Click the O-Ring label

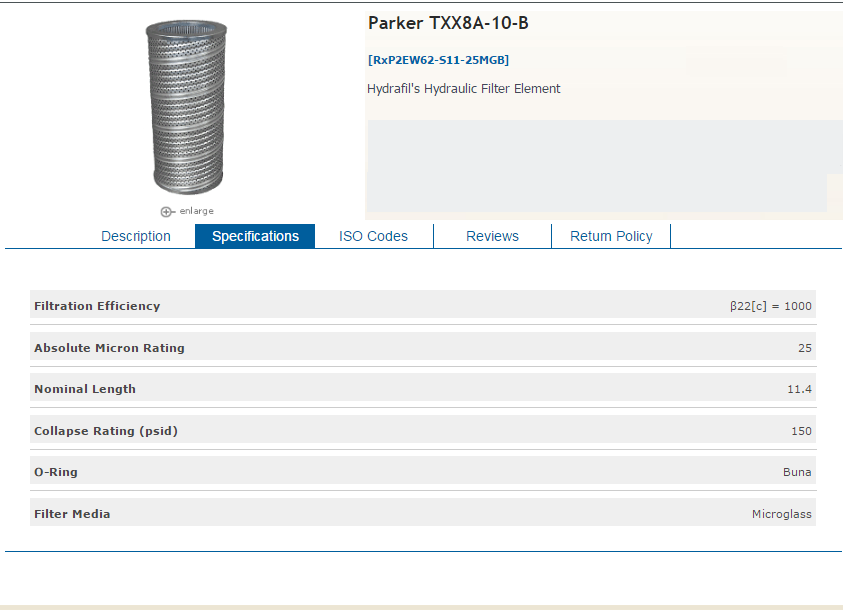click(56, 472)
